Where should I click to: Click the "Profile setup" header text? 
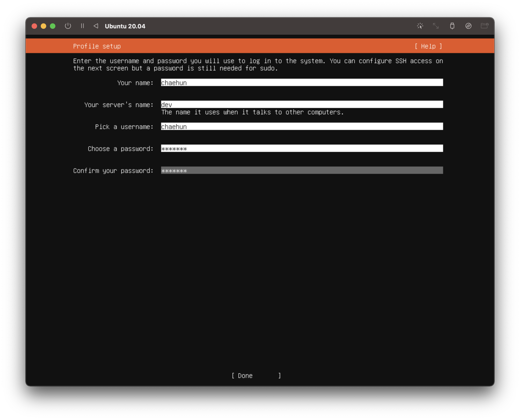97,46
